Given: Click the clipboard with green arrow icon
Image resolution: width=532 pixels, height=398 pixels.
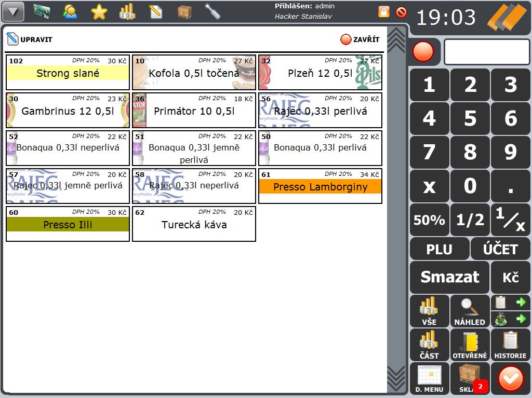Looking at the screenshot, I should point(511,302).
